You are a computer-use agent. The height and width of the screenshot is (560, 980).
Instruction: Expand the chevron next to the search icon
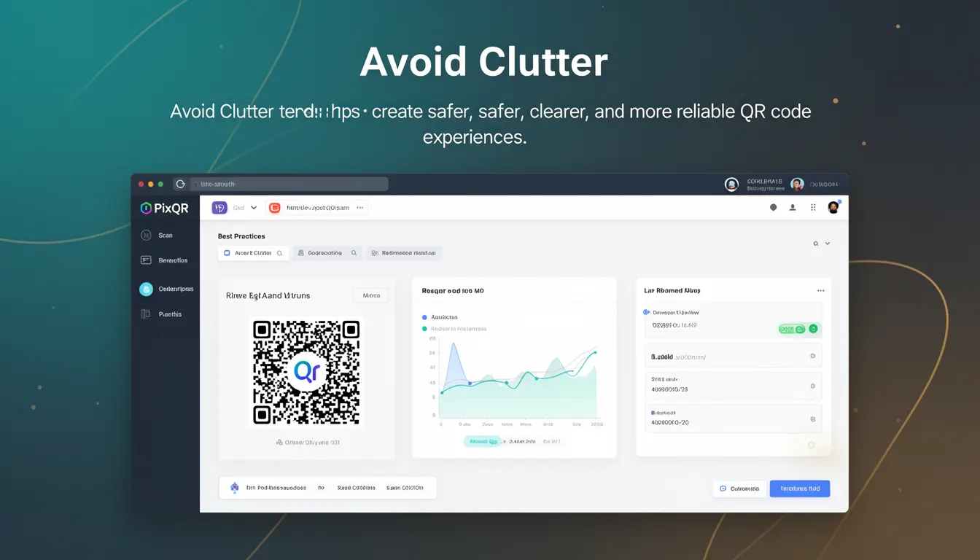click(828, 244)
